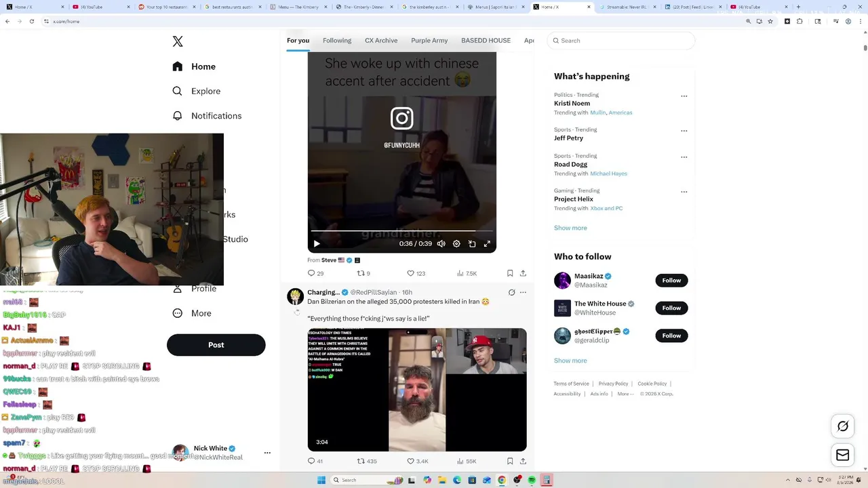Expand the More... footer menu
The image size is (868, 488).
pos(625,394)
